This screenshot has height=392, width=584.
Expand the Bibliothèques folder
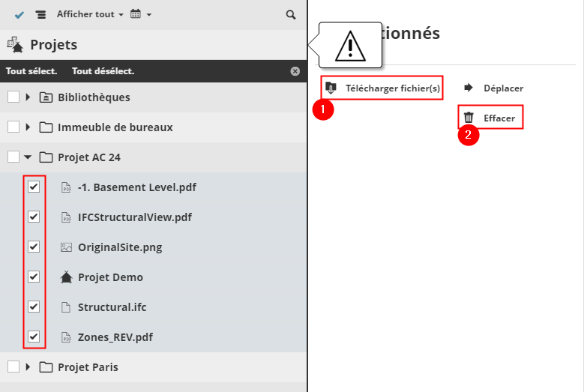pyautogui.click(x=28, y=97)
